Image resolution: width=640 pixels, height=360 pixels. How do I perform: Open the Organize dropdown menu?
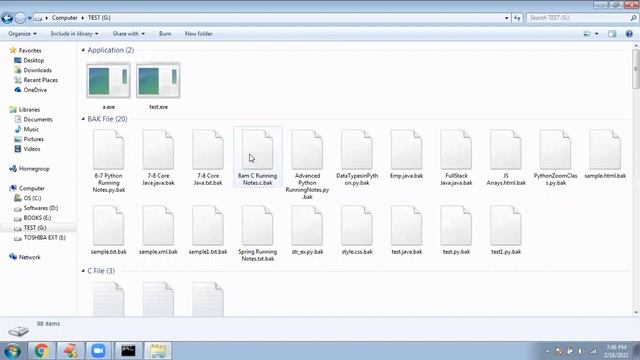click(x=22, y=34)
